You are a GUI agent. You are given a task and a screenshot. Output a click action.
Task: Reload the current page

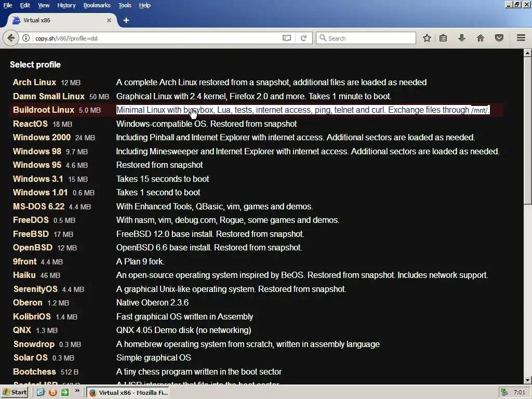coord(303,38)
